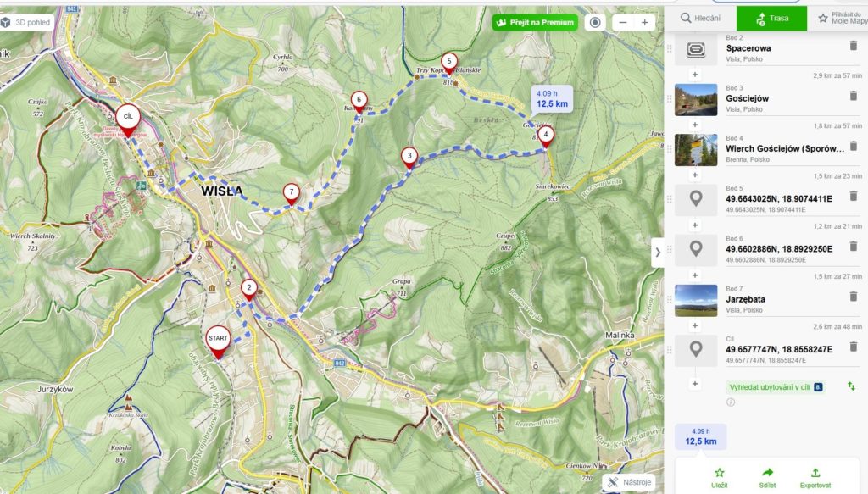This screenshot has height=494, width=868.
Task: Export the route with Exportovat
Action: coord(815,478)
